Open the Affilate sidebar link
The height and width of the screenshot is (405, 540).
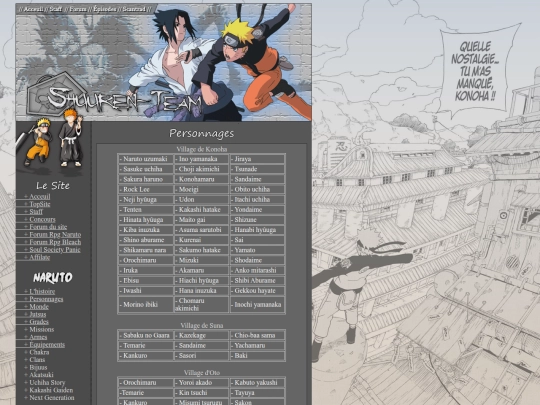(40, 257)
